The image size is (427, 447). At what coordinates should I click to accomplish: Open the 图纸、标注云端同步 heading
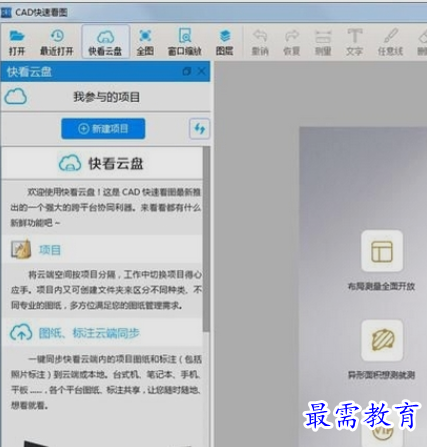click(x=89, y=333)
